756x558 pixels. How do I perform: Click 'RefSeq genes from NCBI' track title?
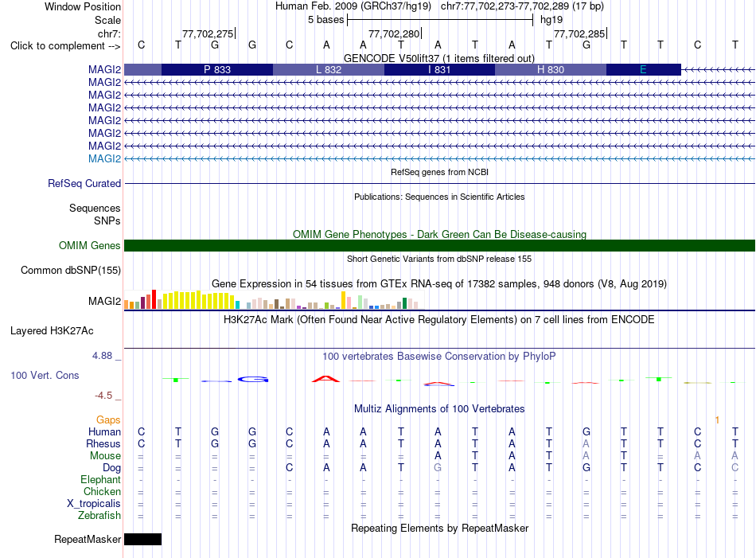click(439, 172)
